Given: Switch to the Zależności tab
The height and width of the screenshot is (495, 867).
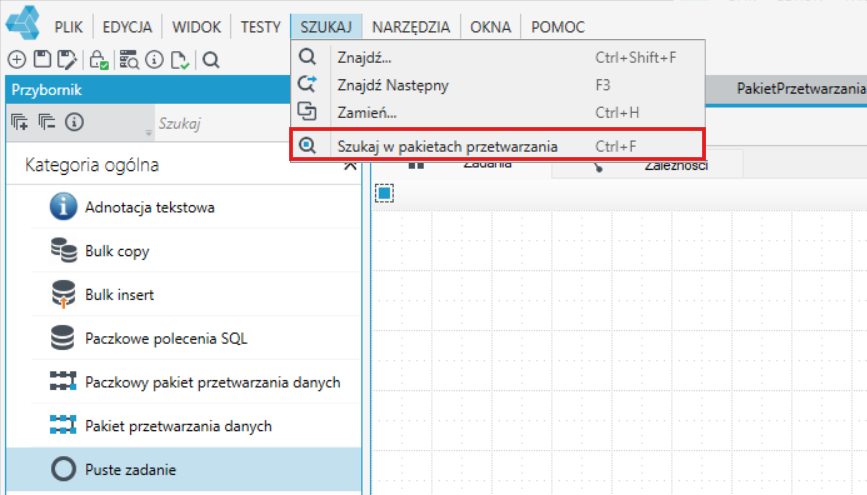Looking at the screenshot, I should [x=648, y=165].
